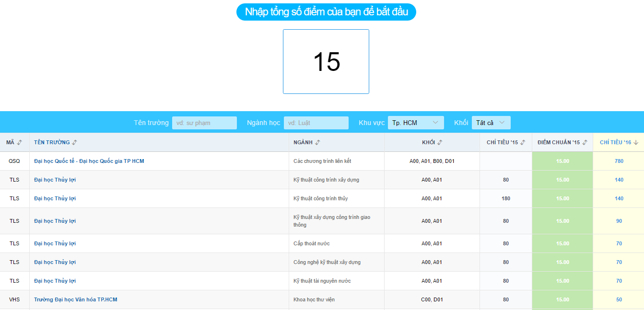Click the 50 quota value for VHS row
644x310 pixels.
[x=619, y=299]
